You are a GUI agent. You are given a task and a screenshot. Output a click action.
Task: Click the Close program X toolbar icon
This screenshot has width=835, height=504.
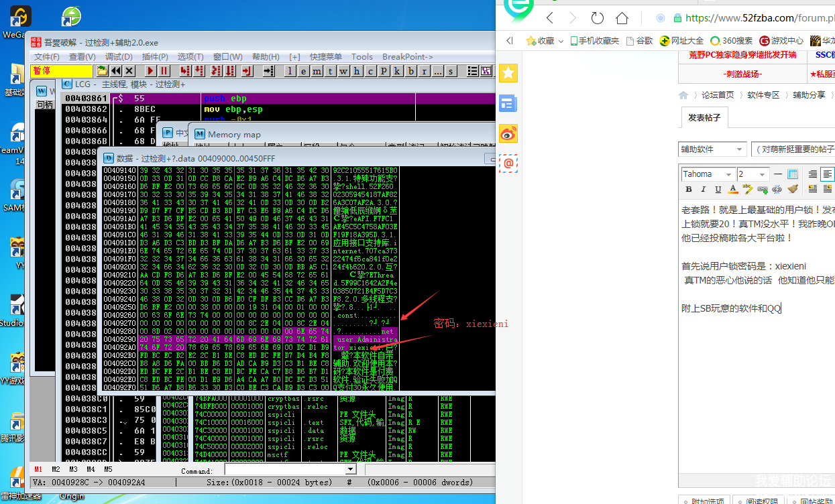(129, 70)
